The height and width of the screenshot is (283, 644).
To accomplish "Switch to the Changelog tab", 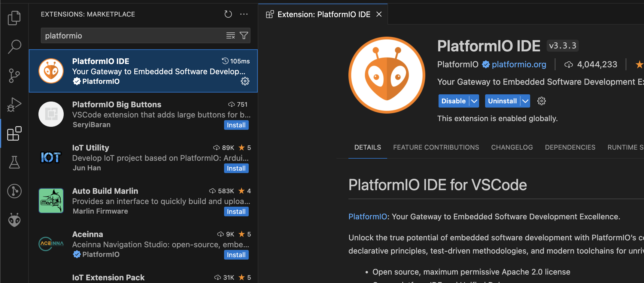I will pyautogui.click(x=512, y=147).
